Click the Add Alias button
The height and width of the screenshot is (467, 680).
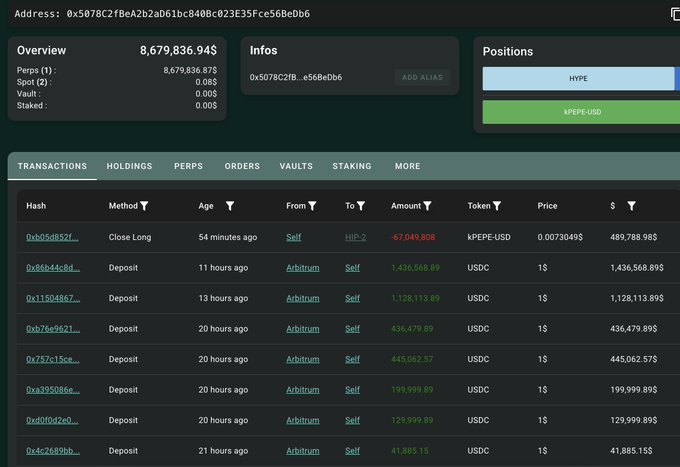[x=422, y=77]
